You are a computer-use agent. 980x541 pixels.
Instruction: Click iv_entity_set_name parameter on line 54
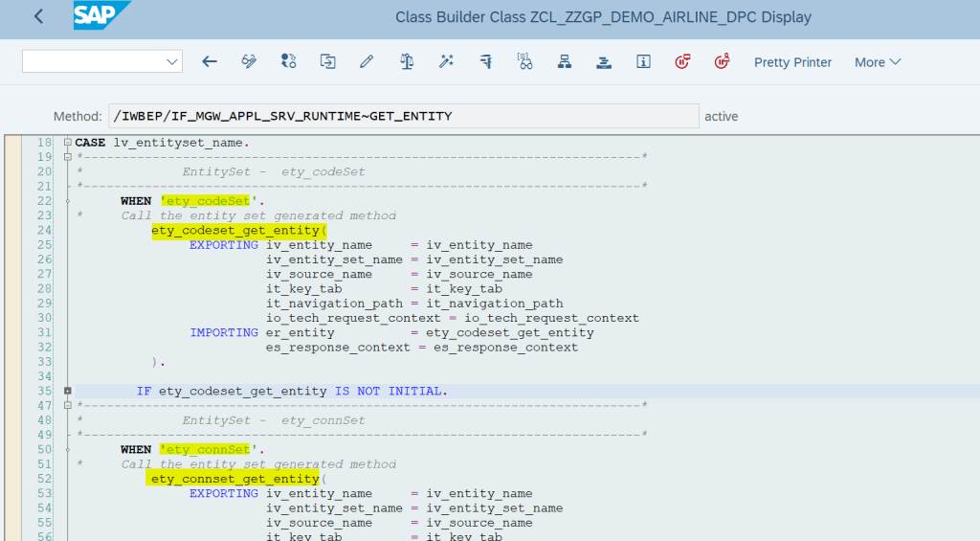click(x=334, y=508)
